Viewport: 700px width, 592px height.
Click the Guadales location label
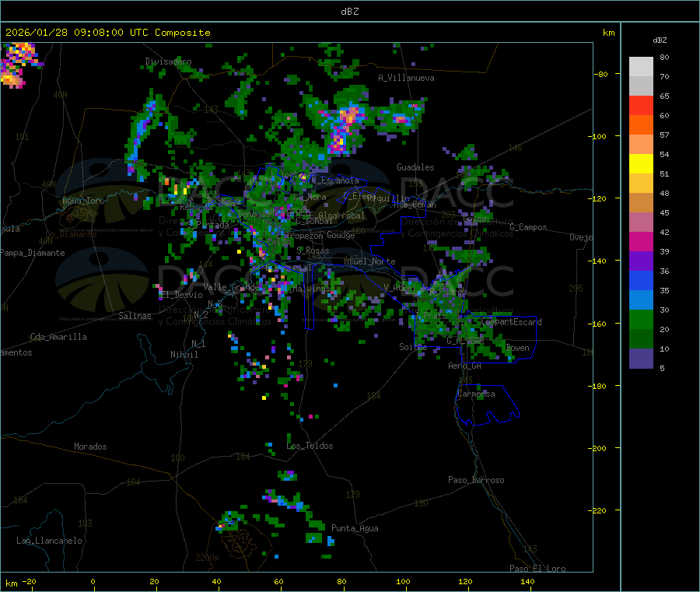[415, 167]
